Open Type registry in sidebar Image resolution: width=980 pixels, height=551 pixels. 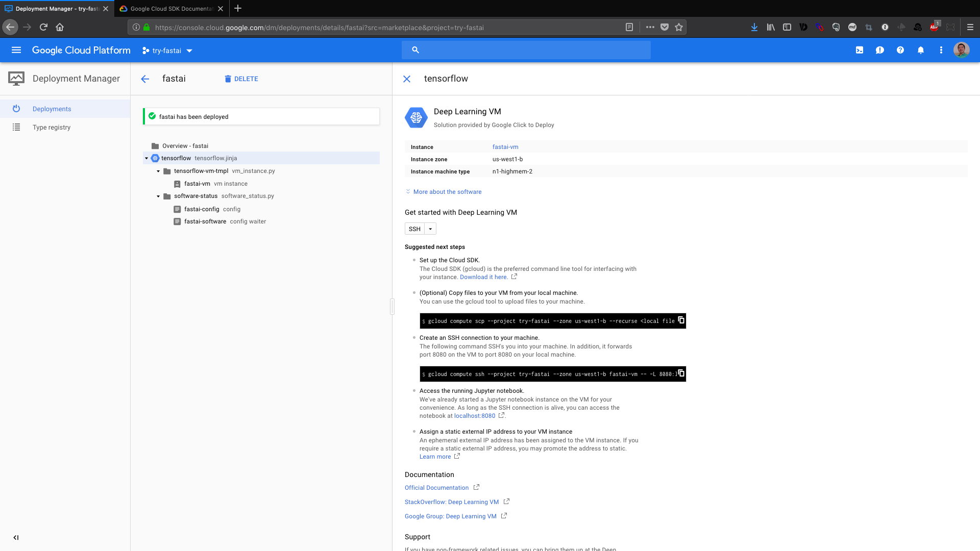pyautogui.click(x=52, y=128)
